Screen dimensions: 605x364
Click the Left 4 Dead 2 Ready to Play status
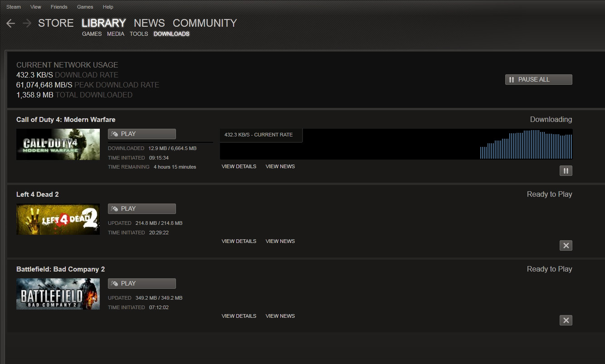(x=549, y=194)
